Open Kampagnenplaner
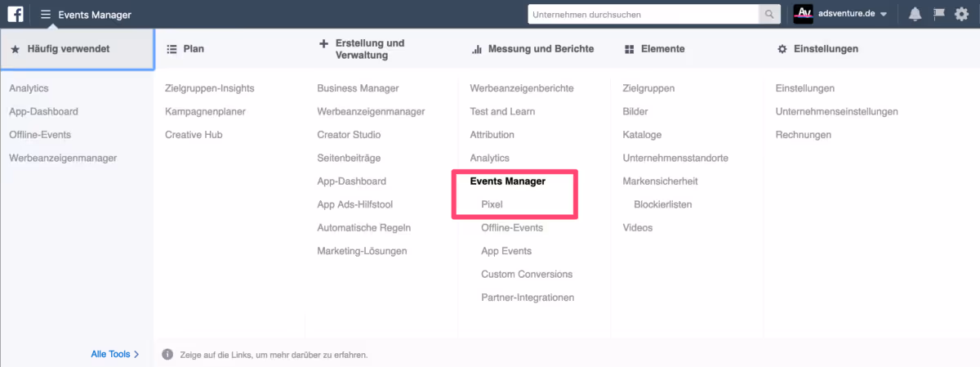This screenshot has height=367, width=980. click(205, 111)
